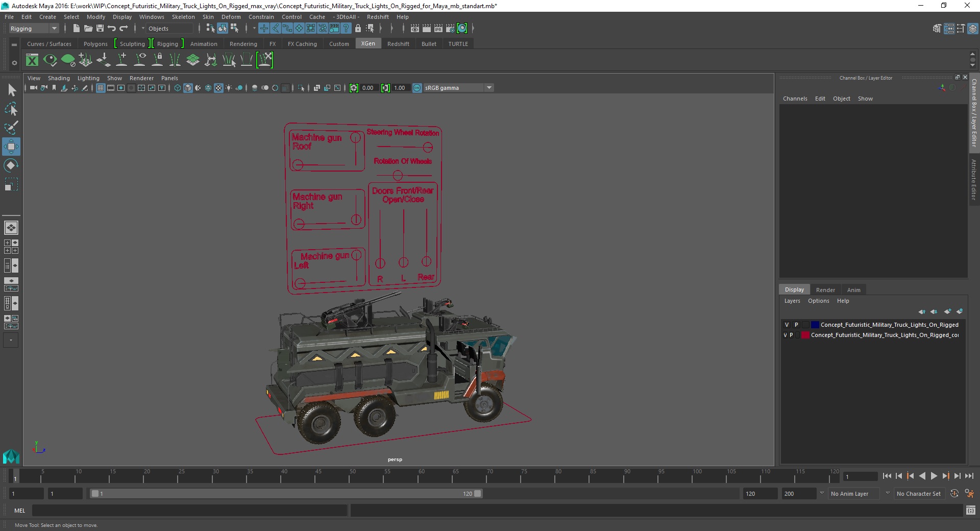Click move layer up arrow icon
Screen dimensions: 980x531
[x=922, y=311]
